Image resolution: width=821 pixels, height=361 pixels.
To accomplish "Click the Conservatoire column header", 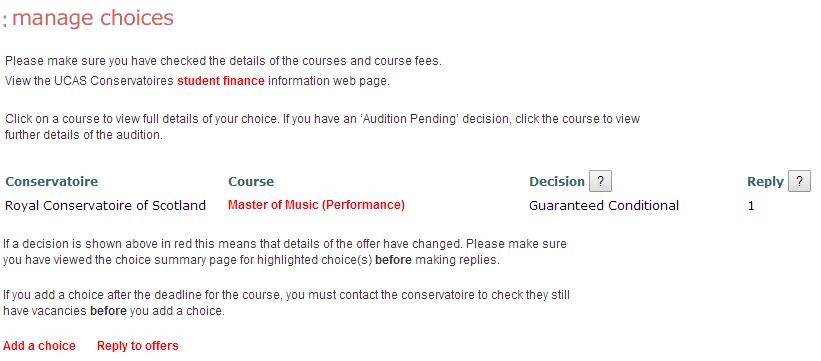I will coord(51,182).
